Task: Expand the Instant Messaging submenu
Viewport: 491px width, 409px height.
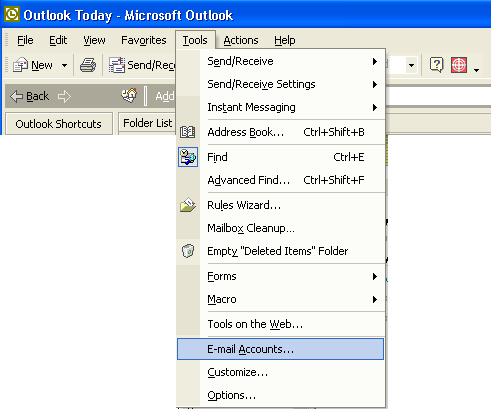Action: pyautogui.click(x=281, y=107)
